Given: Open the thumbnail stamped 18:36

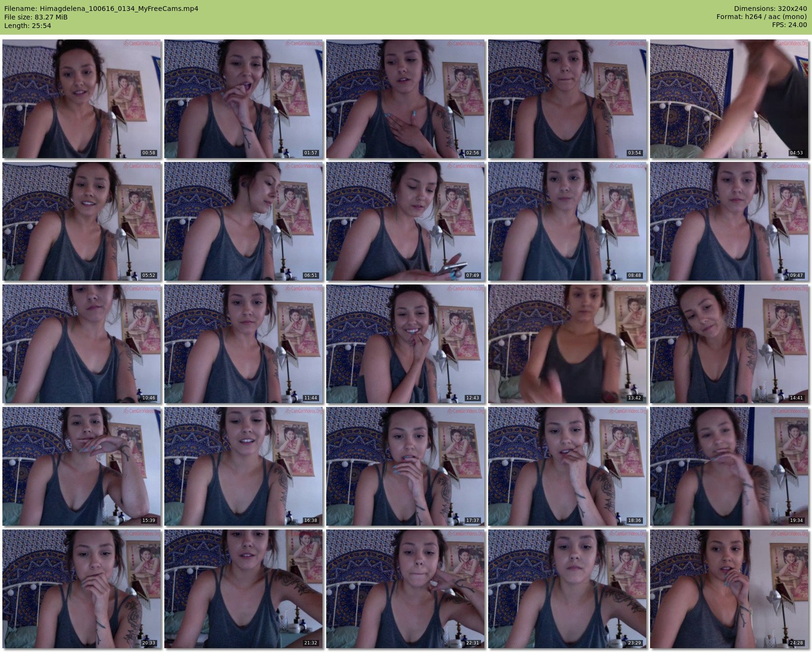Looking at the screenshot, I should point(567,466).
